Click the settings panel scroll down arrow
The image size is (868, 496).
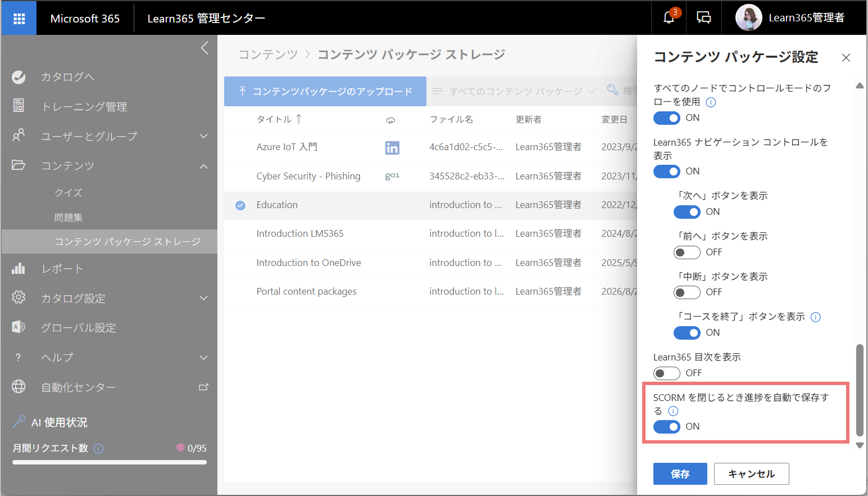click(x=860, y=445)
